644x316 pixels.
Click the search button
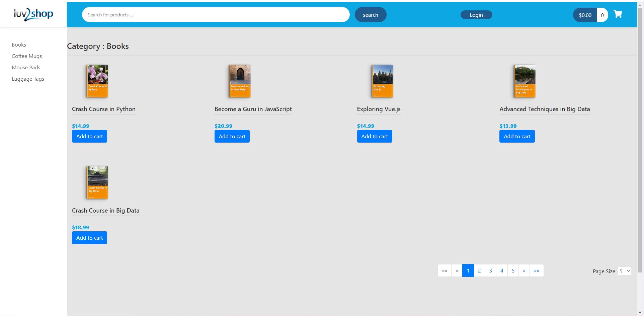371,15
